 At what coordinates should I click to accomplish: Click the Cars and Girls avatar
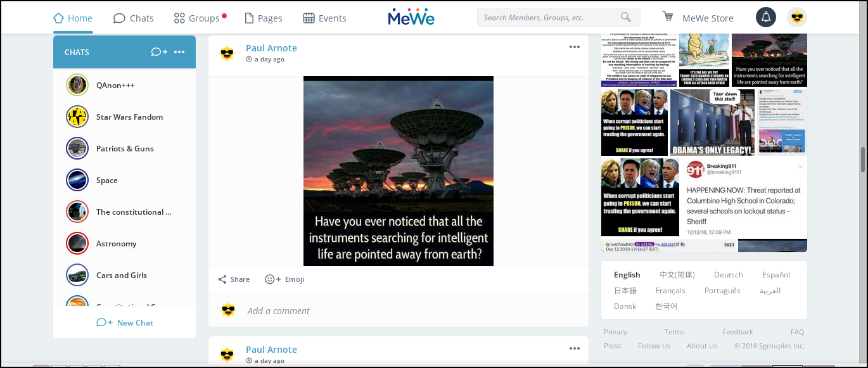(x=77, y=275)
